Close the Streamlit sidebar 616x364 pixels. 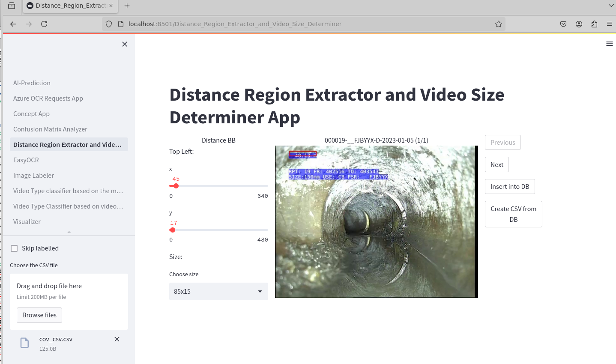[x=125, y=44]
